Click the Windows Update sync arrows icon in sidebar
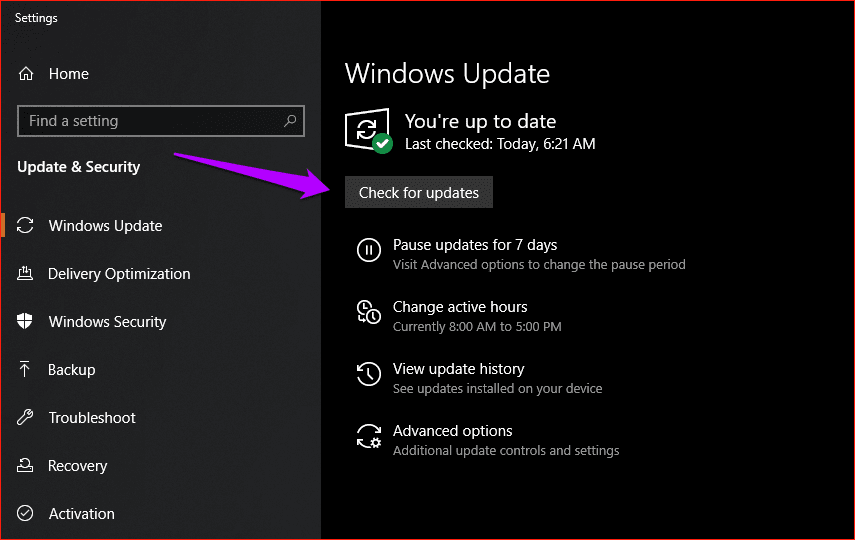The height and width of the screenshot is (540, 855). 25,225
